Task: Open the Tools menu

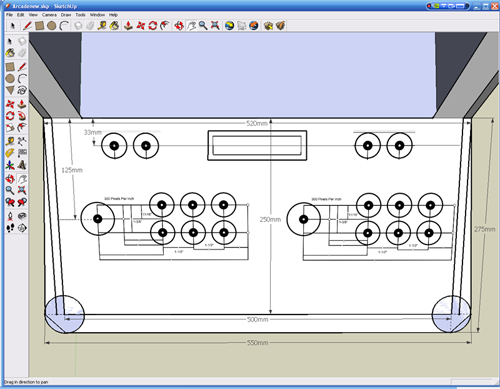Action: pos(80,15)
